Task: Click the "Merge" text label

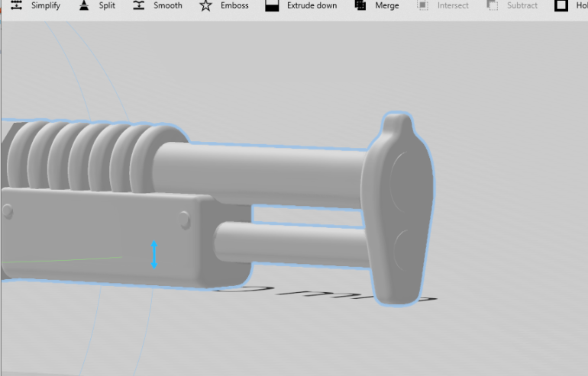Action: click(x=387, y=5)
